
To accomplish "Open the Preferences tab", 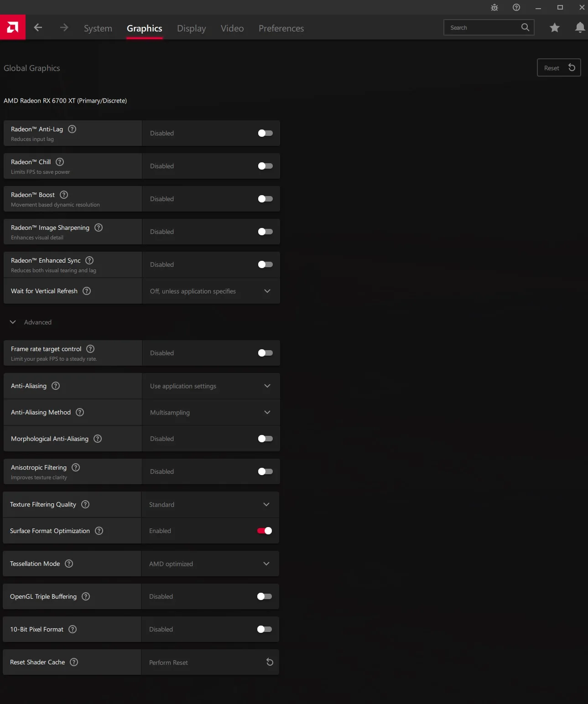I will [x=281, y=28].
